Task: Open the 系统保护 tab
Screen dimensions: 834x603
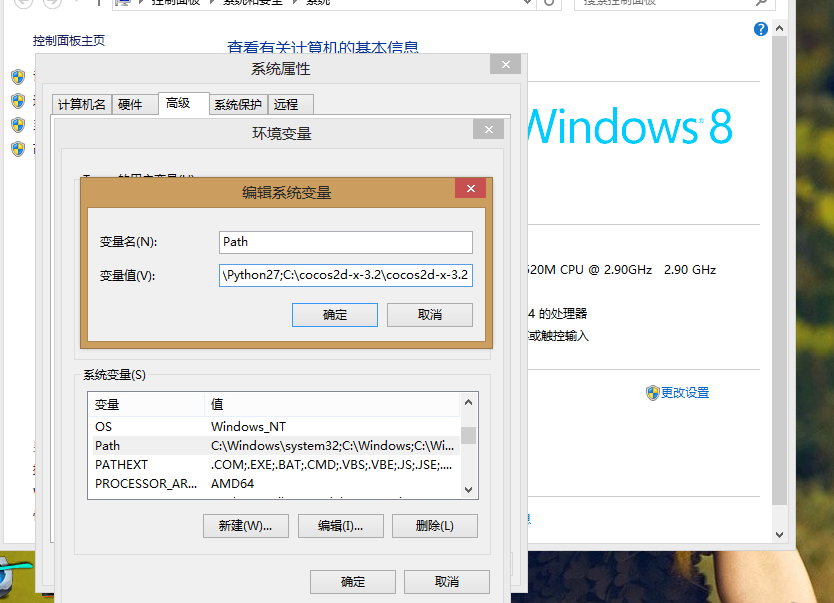Action: 238,104
